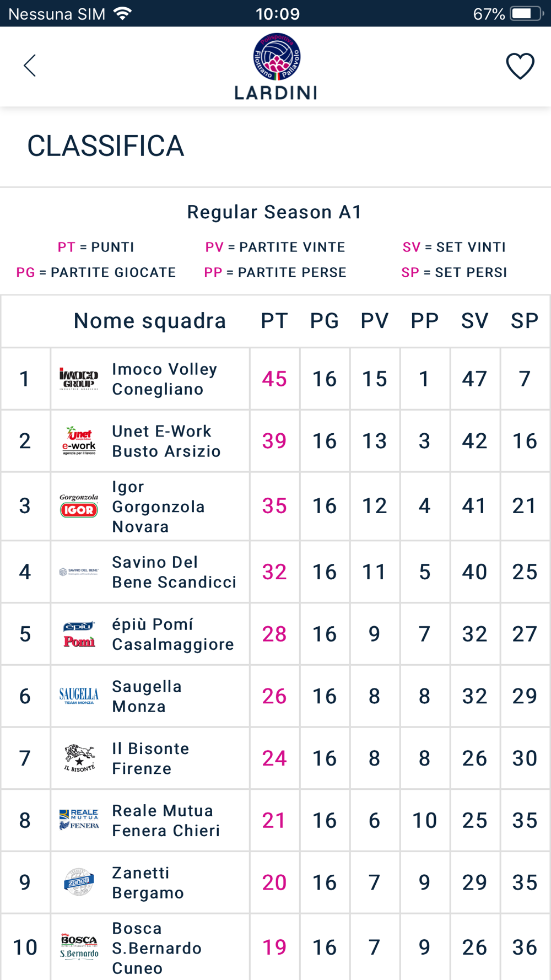Open Savino Del Bene Scandicci team name
551x980 pixels.
coord(174,572)
